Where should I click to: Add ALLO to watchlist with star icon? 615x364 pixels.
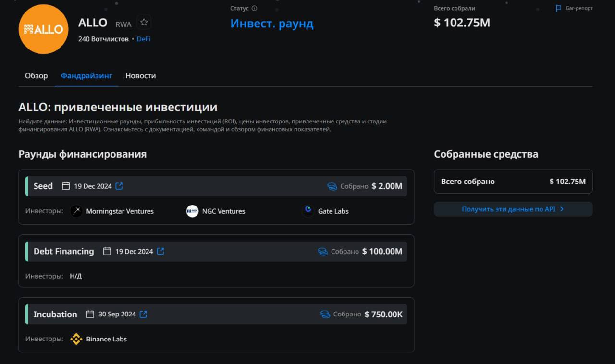point(144,23)
